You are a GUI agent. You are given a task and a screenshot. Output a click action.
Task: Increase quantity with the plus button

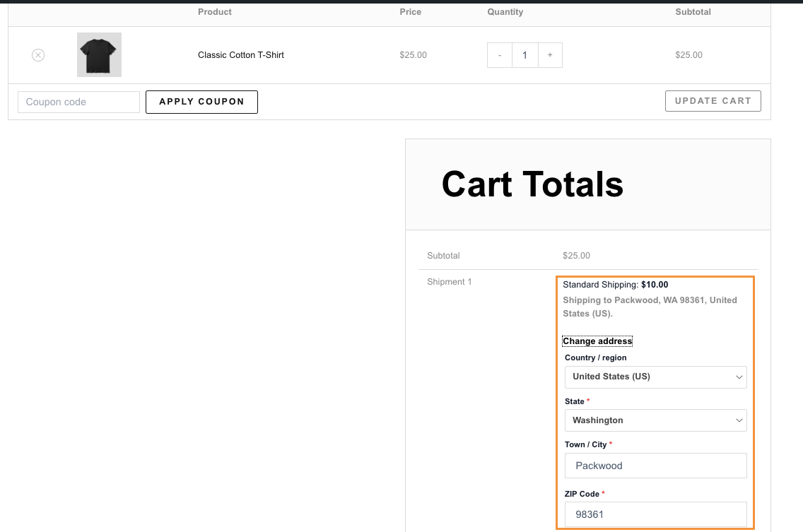pos(550,55)
